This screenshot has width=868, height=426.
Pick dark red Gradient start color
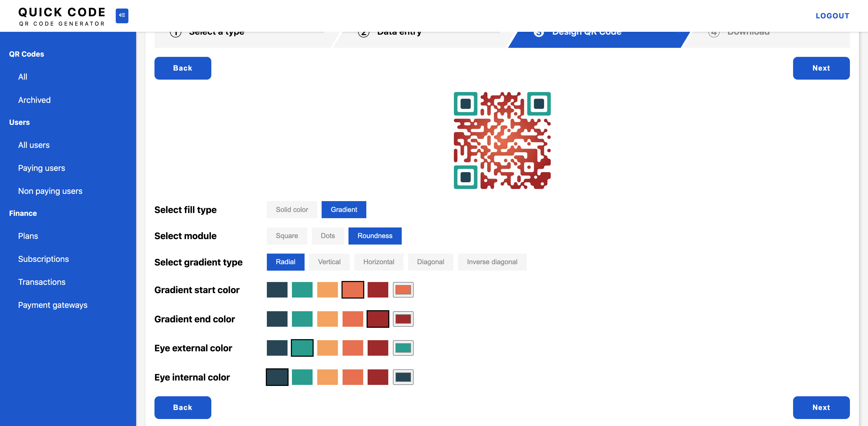(378, 290)
